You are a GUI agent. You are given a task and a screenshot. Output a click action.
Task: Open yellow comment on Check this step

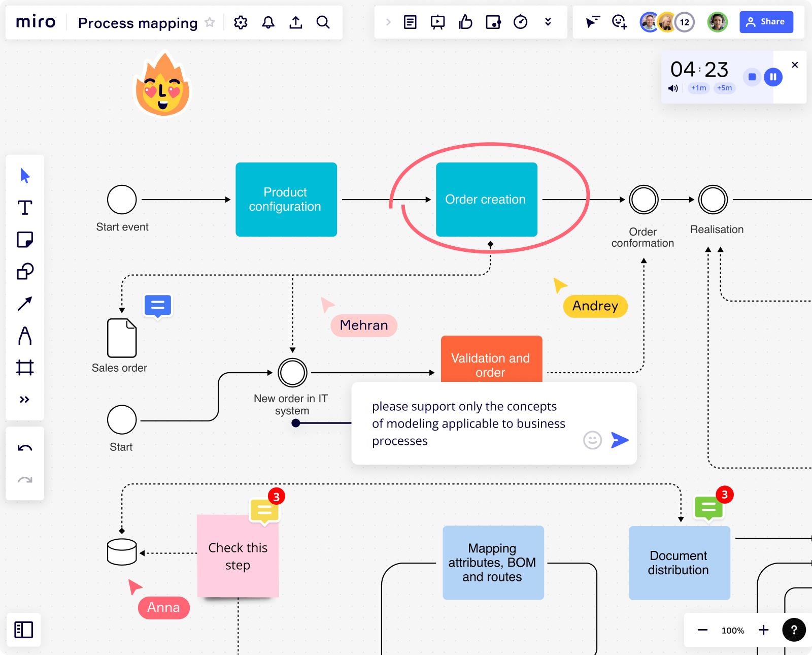click(264, 511)
